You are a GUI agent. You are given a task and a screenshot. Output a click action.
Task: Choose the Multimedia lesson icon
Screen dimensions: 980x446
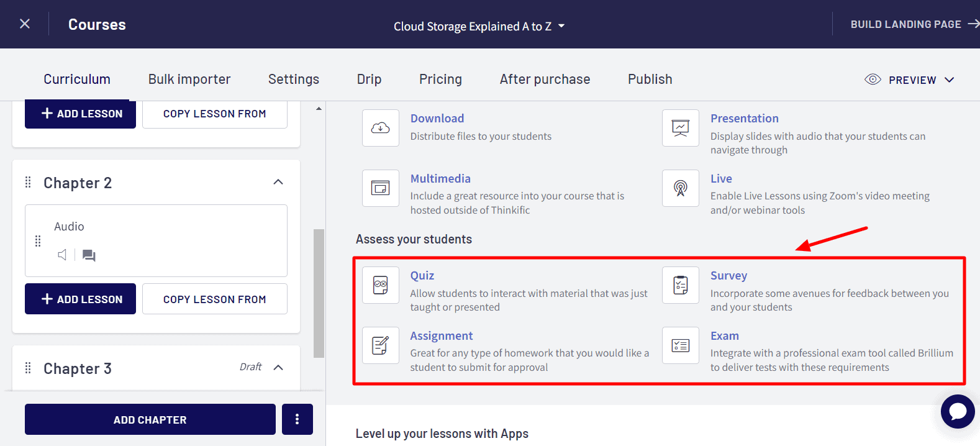(x=380, y=188)
